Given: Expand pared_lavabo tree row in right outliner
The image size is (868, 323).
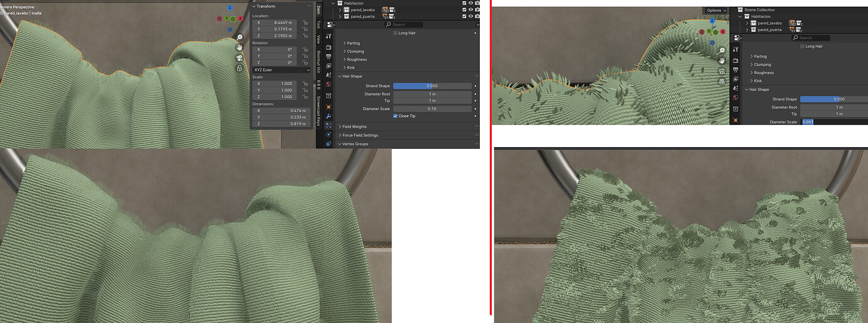Looking at the screenshot, I should point(747,23).
